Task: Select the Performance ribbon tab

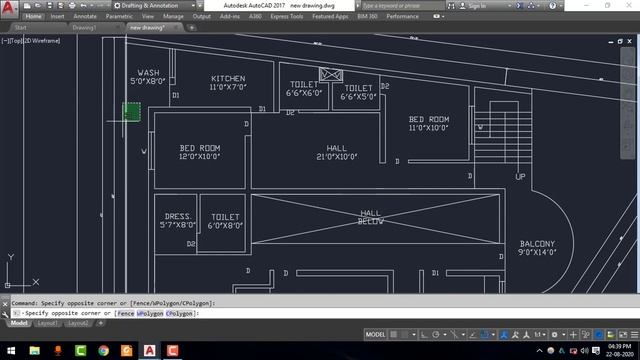Action: click(402, 16)
